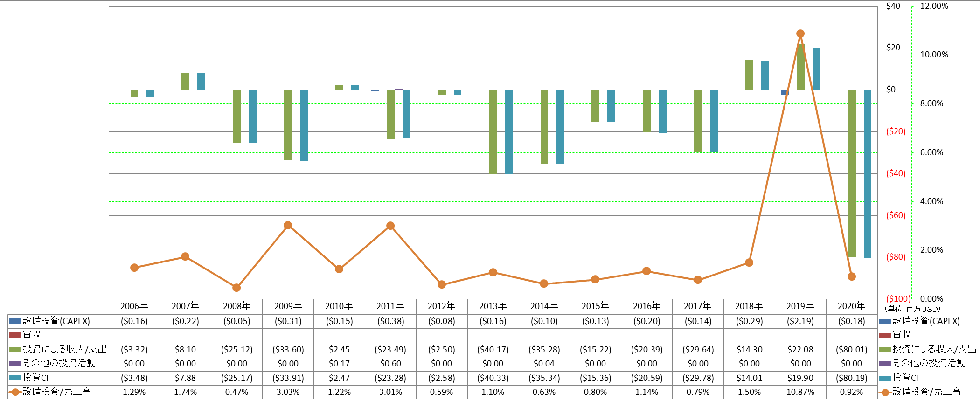Select the 2006年 column header
980x400 pixels.
134,306
